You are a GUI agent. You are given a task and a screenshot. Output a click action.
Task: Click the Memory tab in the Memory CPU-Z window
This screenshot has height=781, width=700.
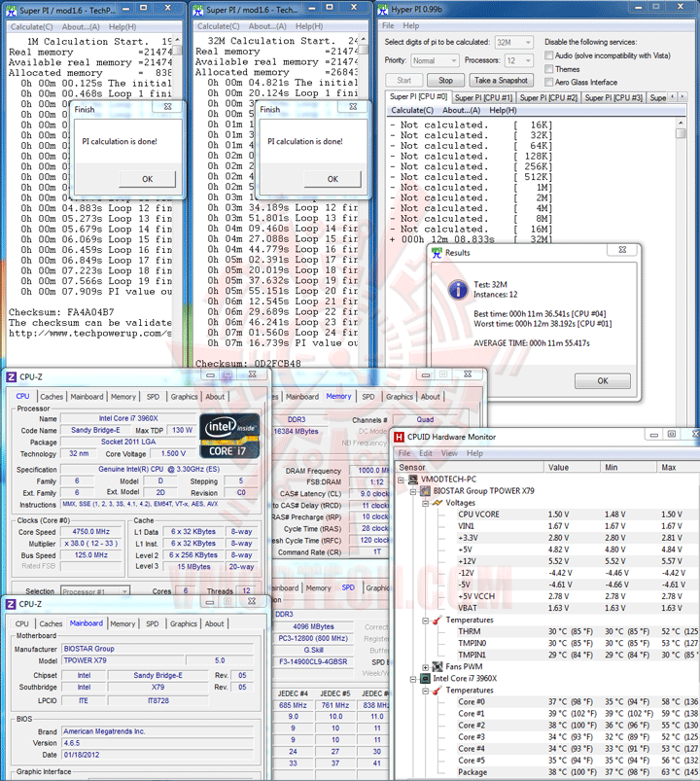tap(338, 397)
